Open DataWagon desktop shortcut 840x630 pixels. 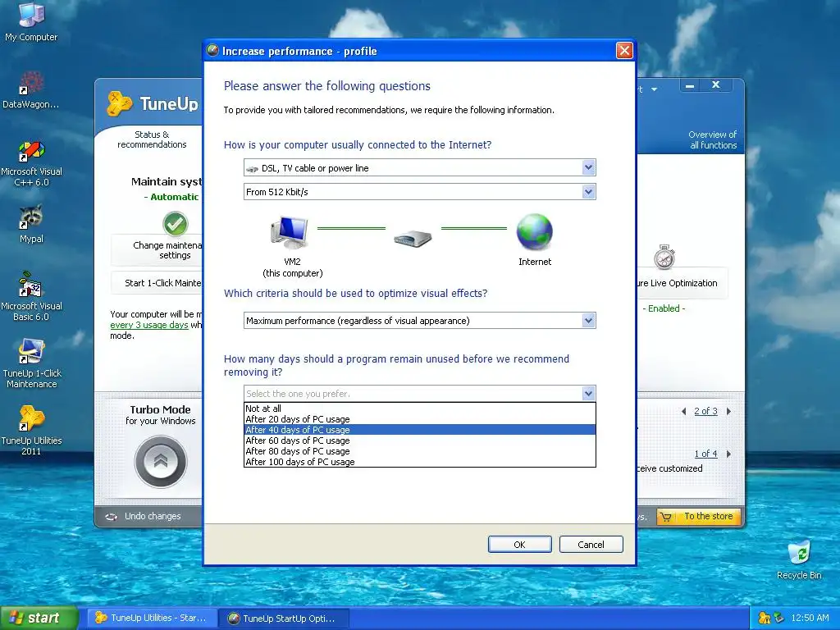coord(31,89)
